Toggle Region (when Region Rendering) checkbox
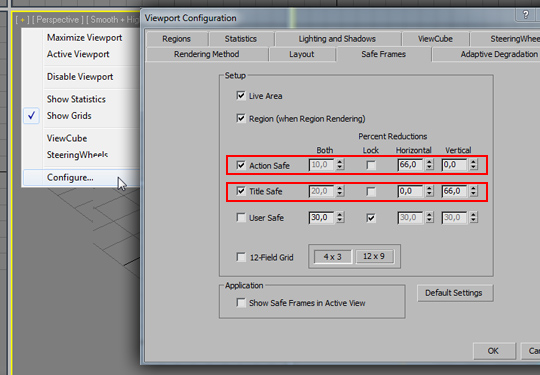The image size is (540, 375). click(241, 118)
